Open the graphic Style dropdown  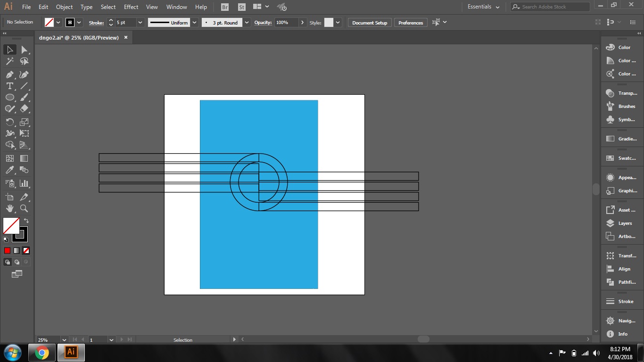pos(338,22)
